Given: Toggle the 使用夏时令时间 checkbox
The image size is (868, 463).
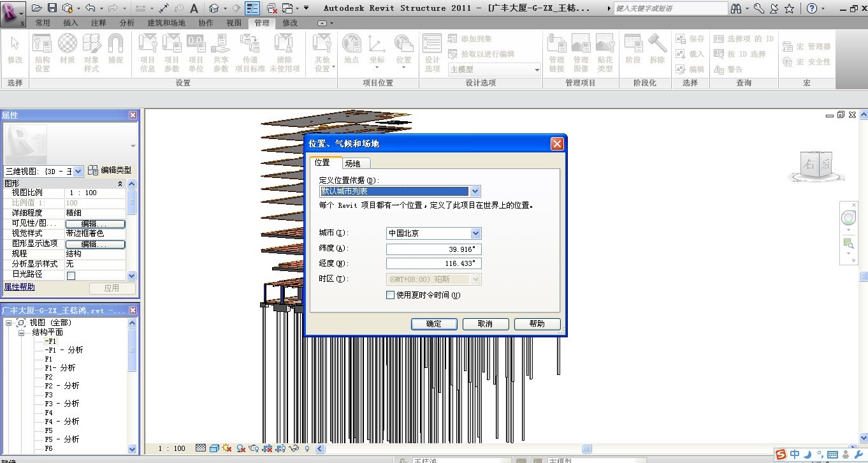Looking at the screenshot, I should [391, 295].
